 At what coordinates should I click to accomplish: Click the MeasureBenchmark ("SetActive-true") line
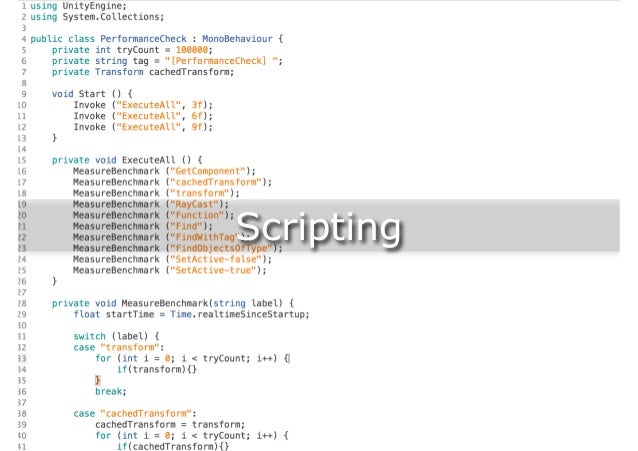point(170,270)
